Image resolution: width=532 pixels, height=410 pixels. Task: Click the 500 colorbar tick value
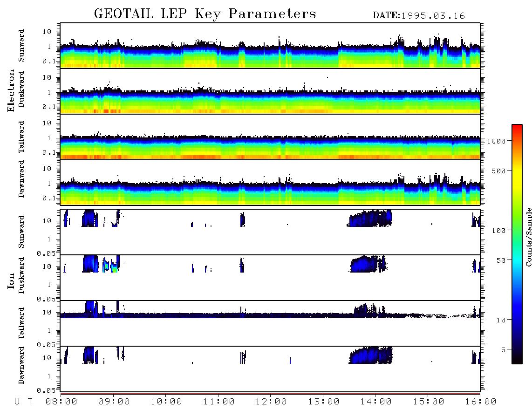(498, 171)
